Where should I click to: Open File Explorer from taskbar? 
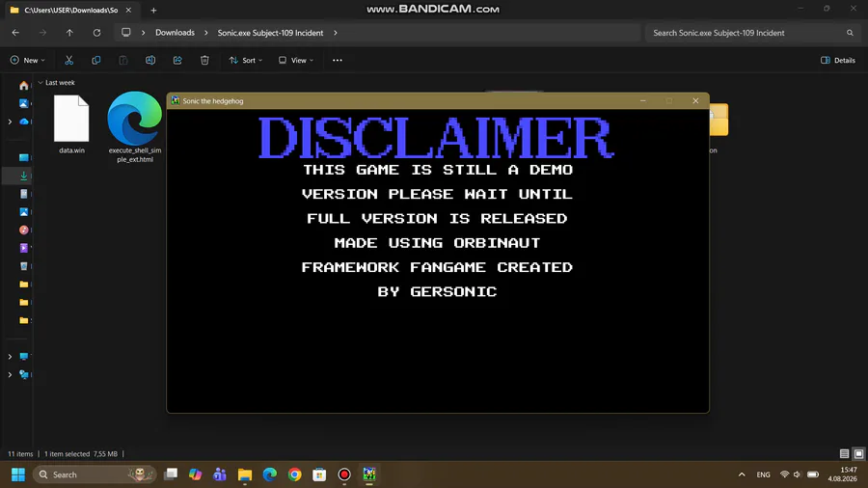click(245, 474)
